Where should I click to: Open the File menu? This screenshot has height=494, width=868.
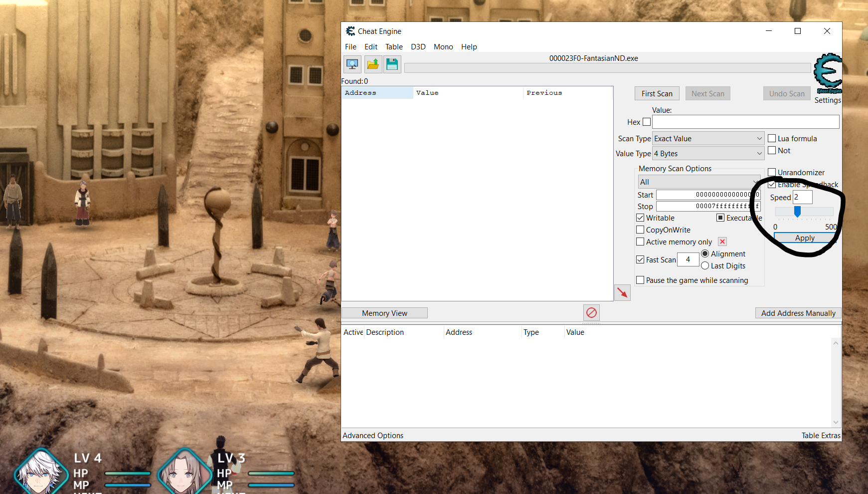[350, 46]
